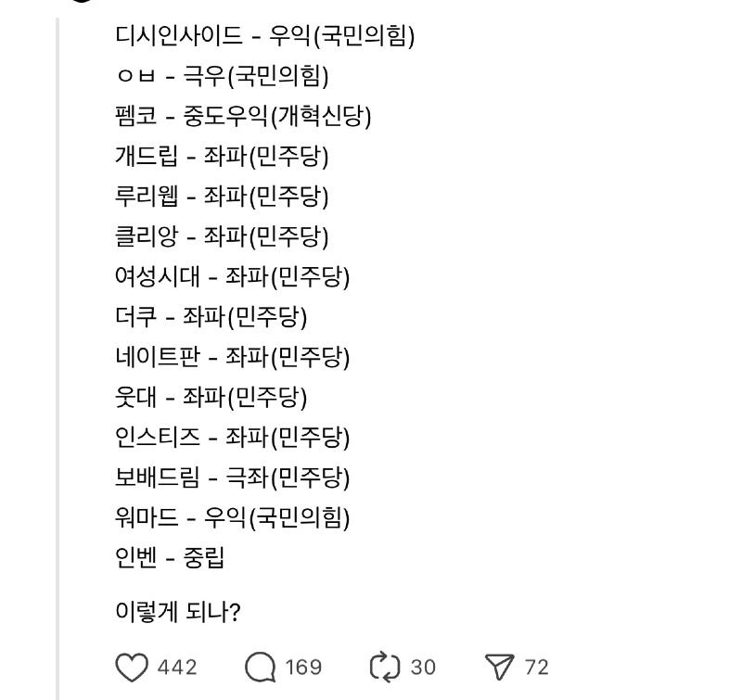
Task: Click the closing question 이렇게 되나?
Action: pyautogui.click(x=178, y=612)
